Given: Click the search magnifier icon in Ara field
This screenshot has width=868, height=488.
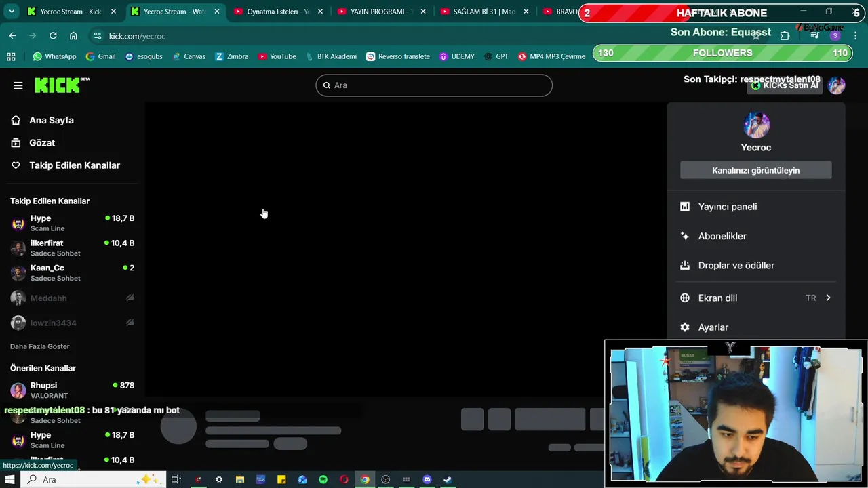Looking at the screenshot, I should (x=327, y=85).
